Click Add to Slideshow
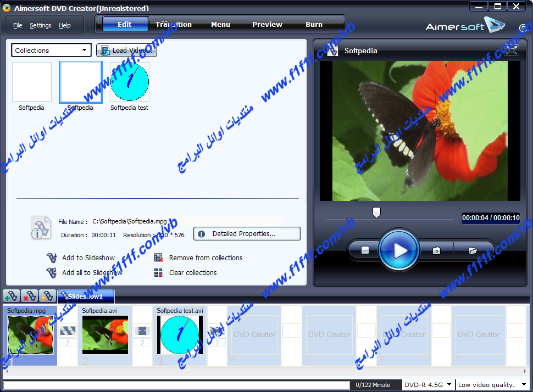 tap(88, 257)
